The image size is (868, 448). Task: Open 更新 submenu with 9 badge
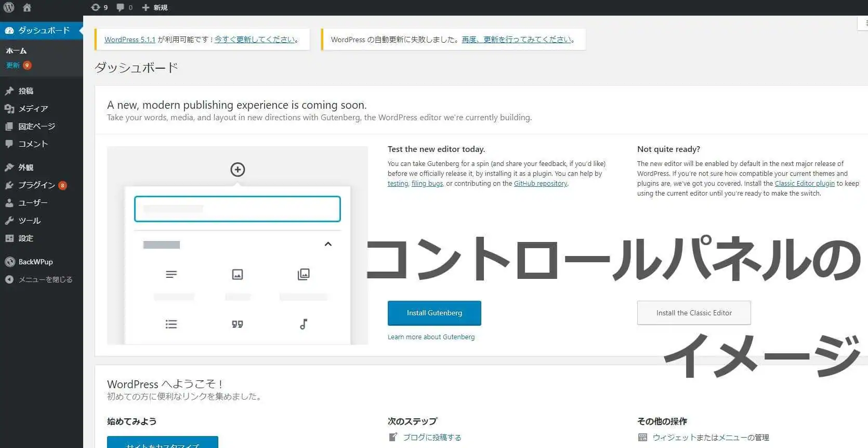click(19, 65)
